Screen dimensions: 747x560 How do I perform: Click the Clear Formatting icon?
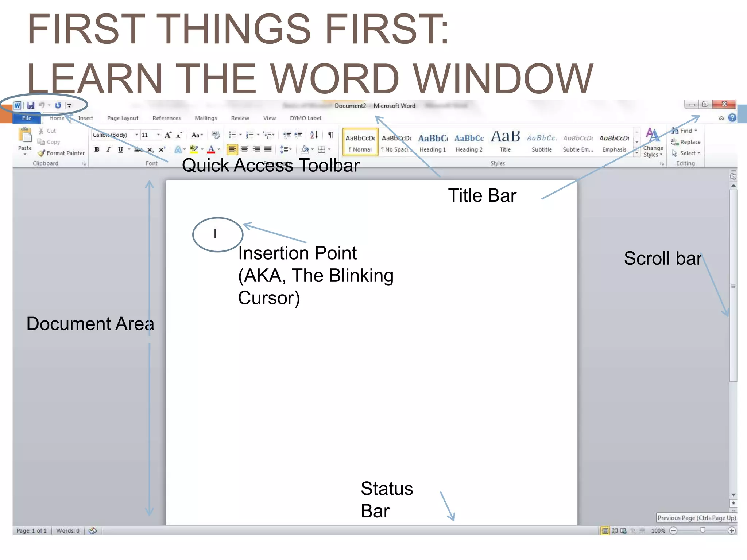coord(216,135)
